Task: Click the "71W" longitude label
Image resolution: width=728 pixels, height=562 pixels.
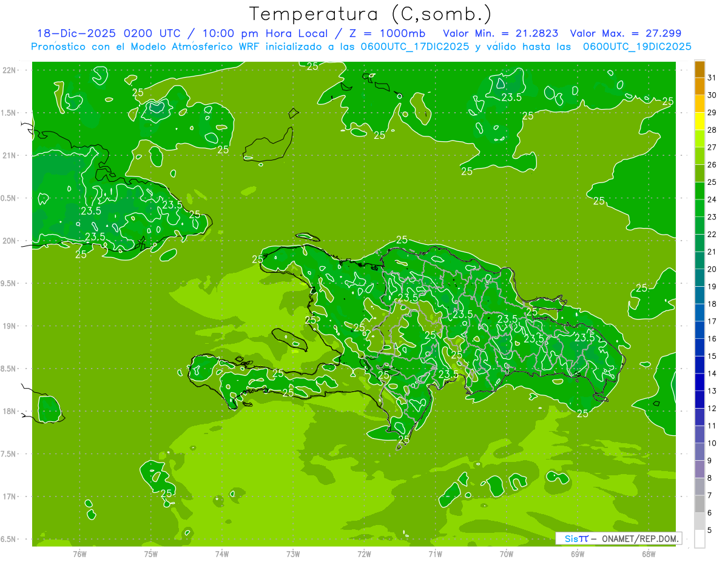Action: tap(435, 554)
